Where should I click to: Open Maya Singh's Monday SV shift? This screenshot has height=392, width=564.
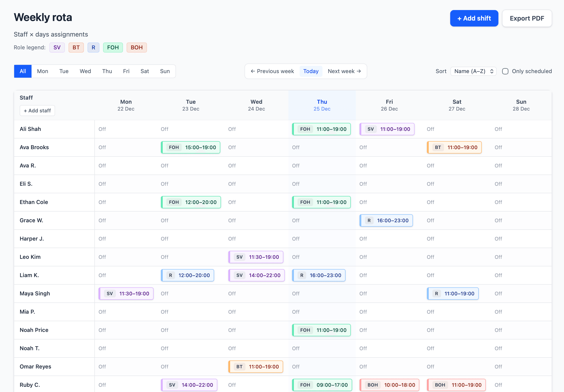coord(126,294)
